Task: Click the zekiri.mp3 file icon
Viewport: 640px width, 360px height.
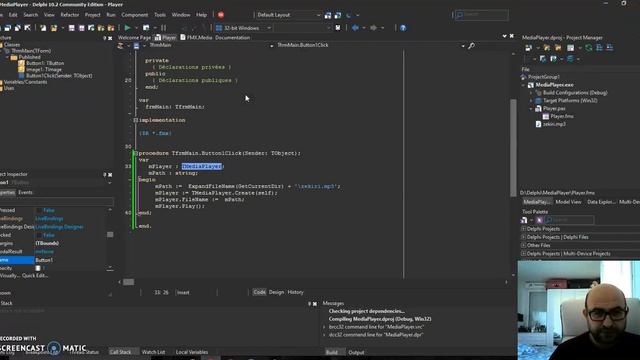Action: click(538, 124)
